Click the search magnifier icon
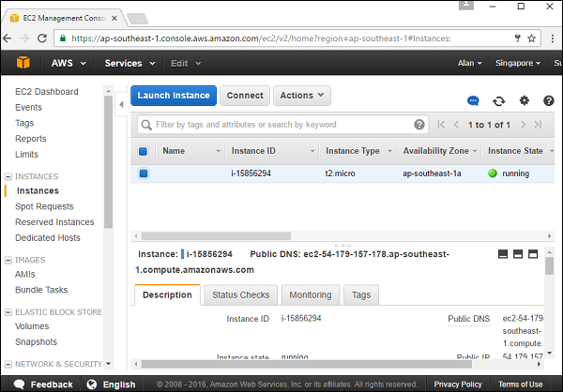Screen dimensions: 563x392 pyautogui.click(x=146, y=125)
